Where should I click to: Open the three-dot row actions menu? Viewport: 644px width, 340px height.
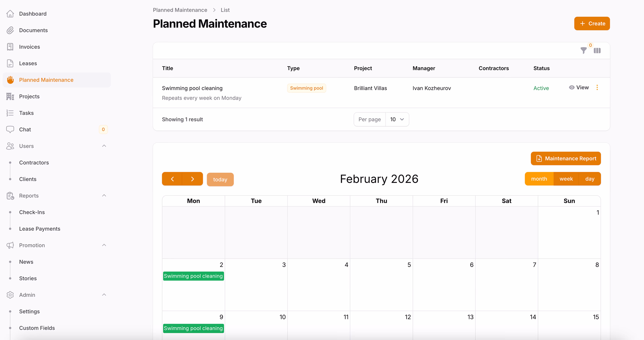pos(597,87)
